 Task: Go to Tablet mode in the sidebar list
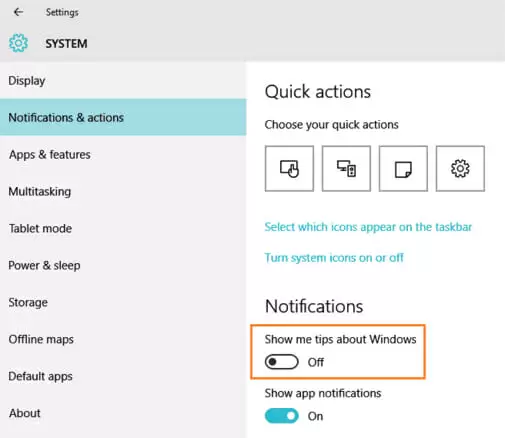pyautogui.click(x=123, y=228)
